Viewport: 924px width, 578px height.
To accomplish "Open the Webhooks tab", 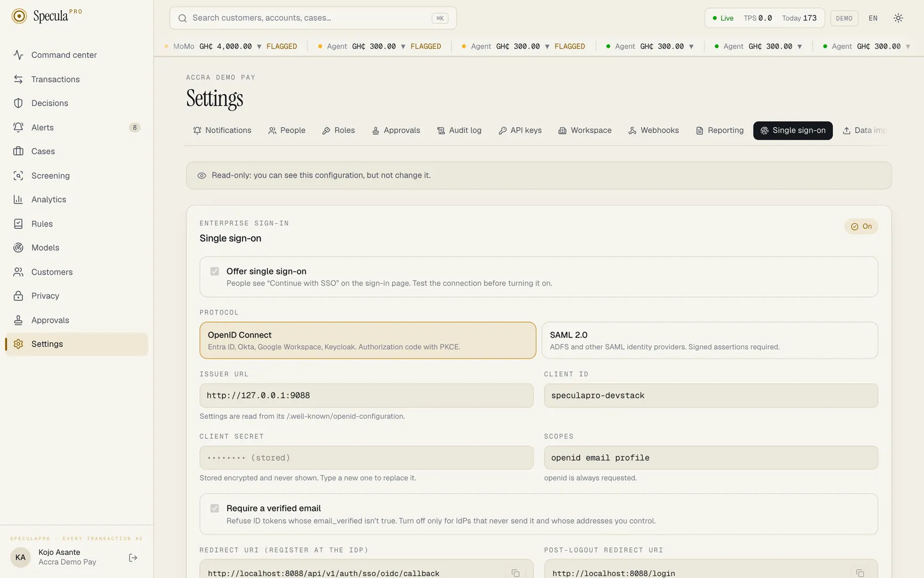I will 654,131.
